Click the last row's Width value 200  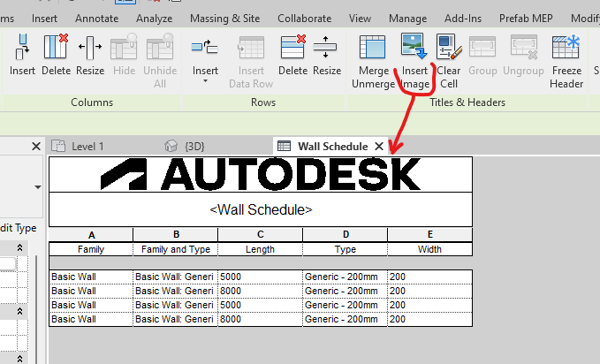click(429, 319)
